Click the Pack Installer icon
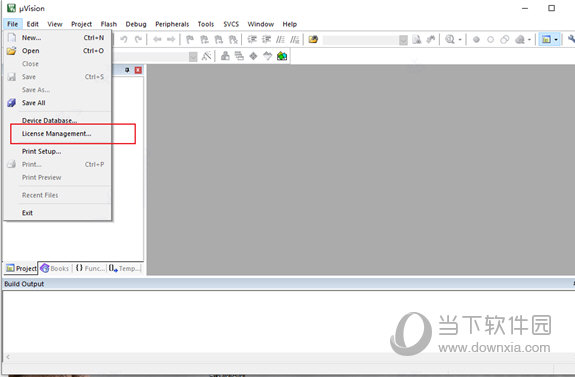 282,56
